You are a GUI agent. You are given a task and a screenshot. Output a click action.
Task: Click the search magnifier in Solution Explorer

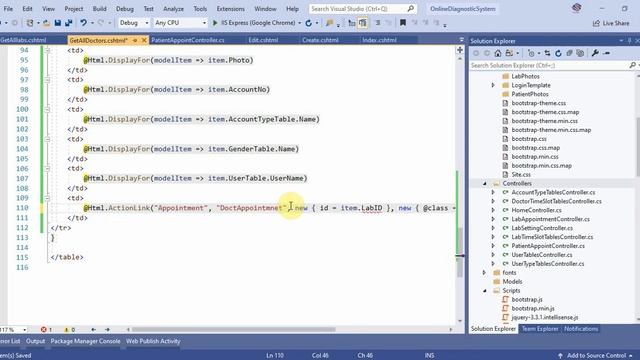[632, 65]
